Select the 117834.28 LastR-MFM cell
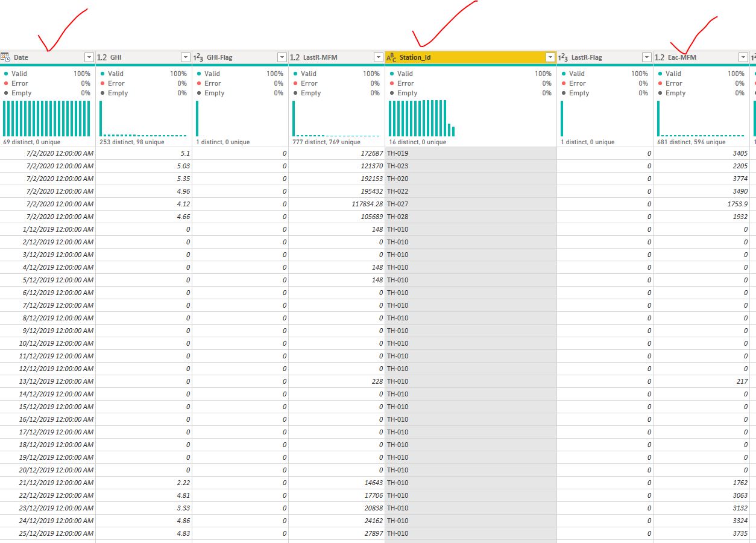Screen dimensions: 756x543 coord(337,204)
